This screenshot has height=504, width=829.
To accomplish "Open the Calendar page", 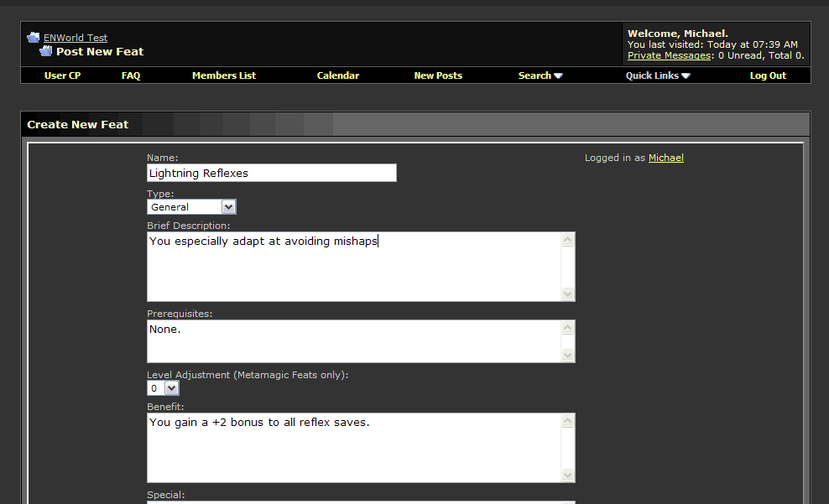I will coord(338,75).
